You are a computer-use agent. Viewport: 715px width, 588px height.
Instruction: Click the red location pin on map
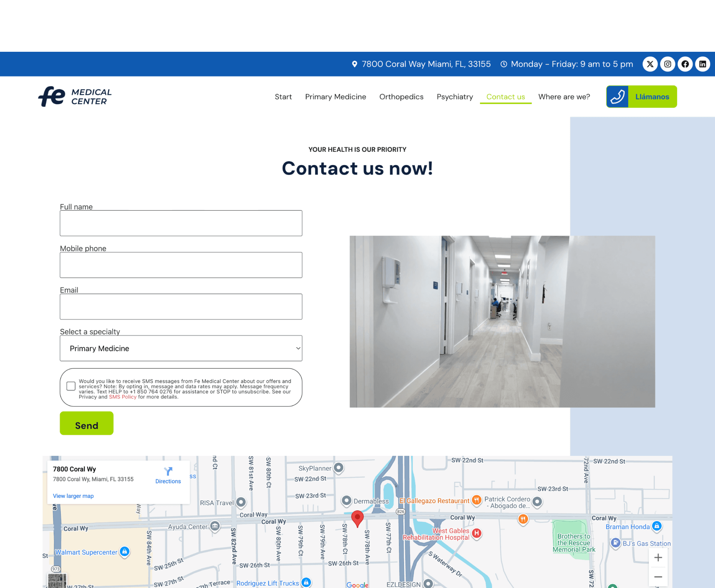(x=357, y=517)
